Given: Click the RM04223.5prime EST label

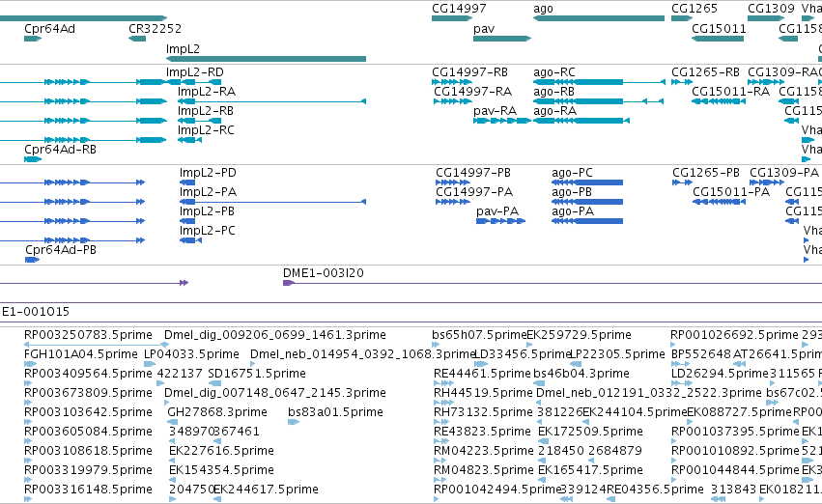Looking at the screenshot, I should tap(483, 451).
